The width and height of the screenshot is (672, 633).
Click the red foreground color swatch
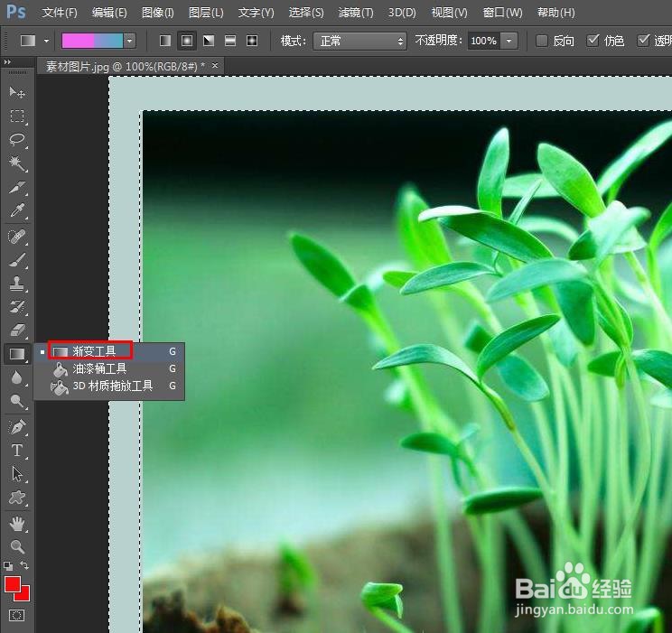point(12,584)
